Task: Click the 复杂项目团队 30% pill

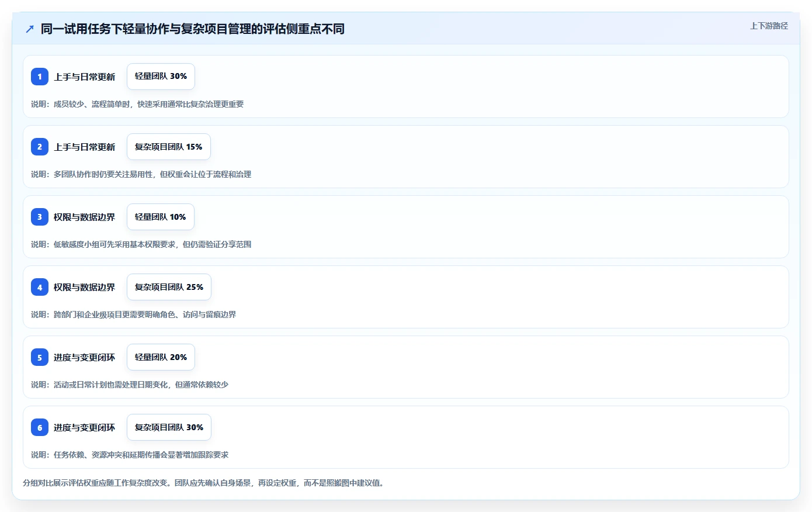Action: [169, 427]
